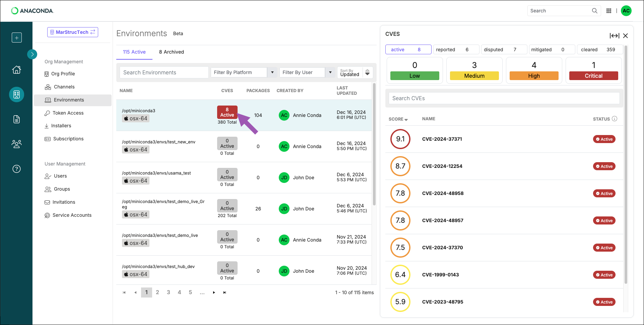Click the status info icon
Viewport: 644px width, 325px height.
(x=615, y=119)
